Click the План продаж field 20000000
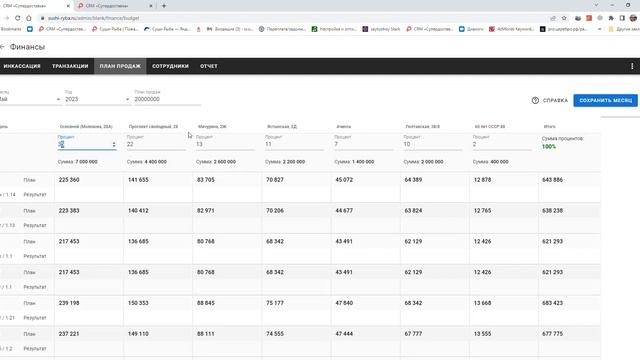Viewport: 640px width, 360px height. (167, 99)
